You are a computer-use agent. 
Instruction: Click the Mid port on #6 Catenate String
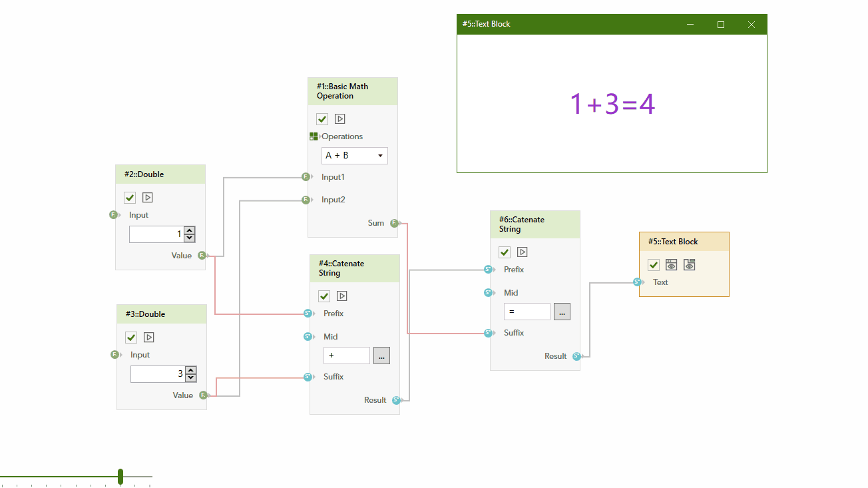[489, 293]
